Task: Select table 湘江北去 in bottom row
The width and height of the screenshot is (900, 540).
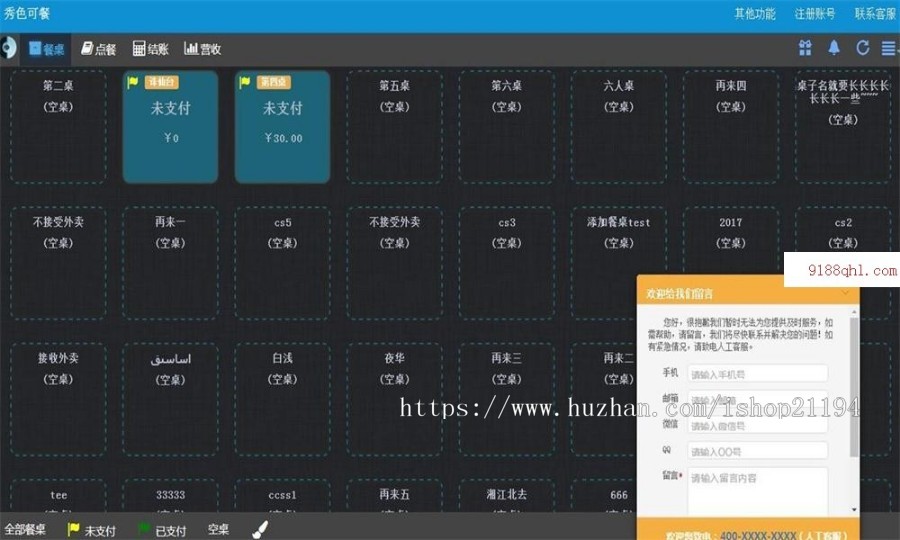Action: tap(506, 496)
